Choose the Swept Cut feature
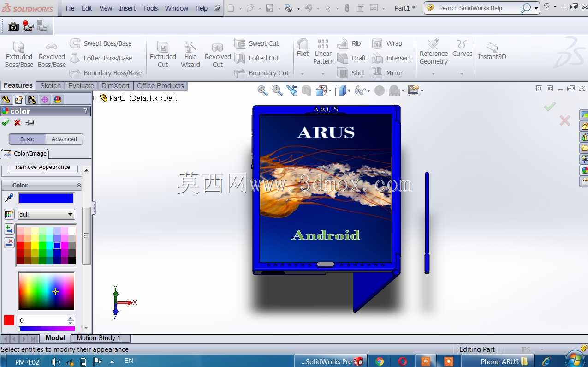The image size is (588, 367). point(257,43)
